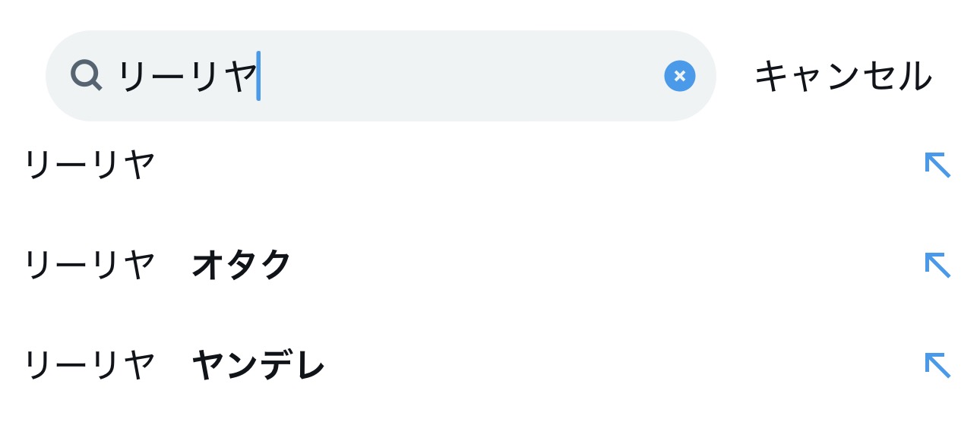
Task: Click リーリヤ prefix in the ヤンデレ suggestion row
Action: (x=90, y=365)
